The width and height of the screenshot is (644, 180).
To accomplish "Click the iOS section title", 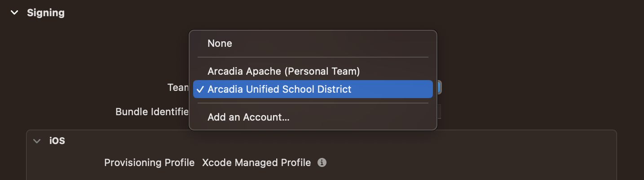I will tap(57, 141).
